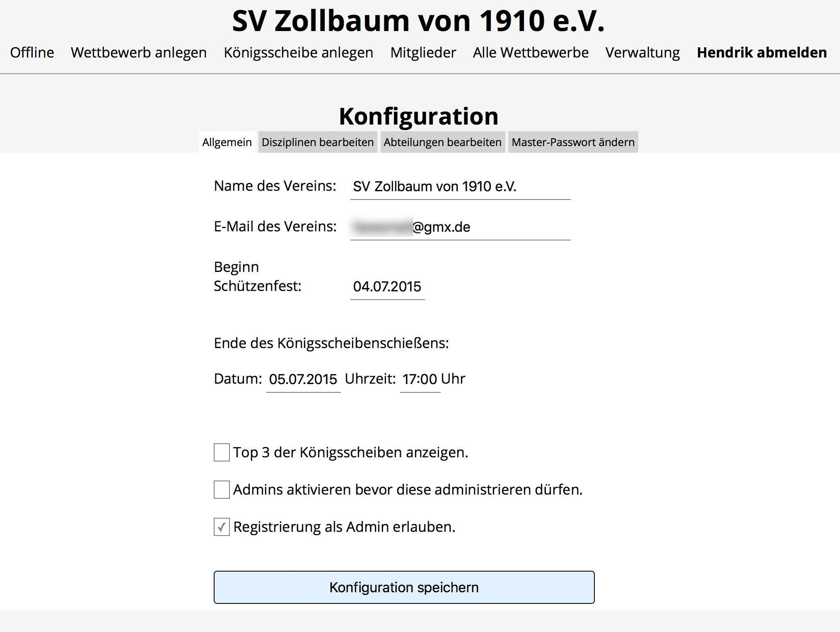Image resolution: width=840 pixels, height=632 pixels.
Task: Click Konfiguration speichern button
Action: click(x=404, y=587)
